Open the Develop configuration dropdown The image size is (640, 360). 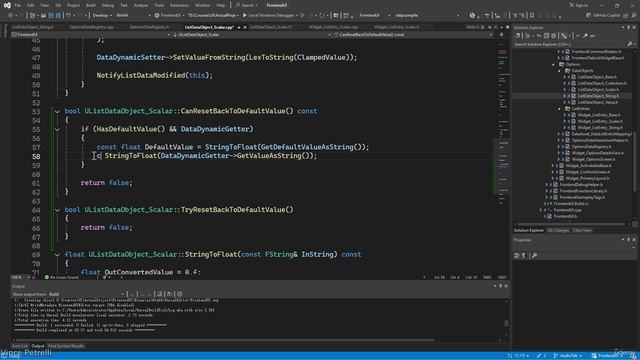pos(102,15)
